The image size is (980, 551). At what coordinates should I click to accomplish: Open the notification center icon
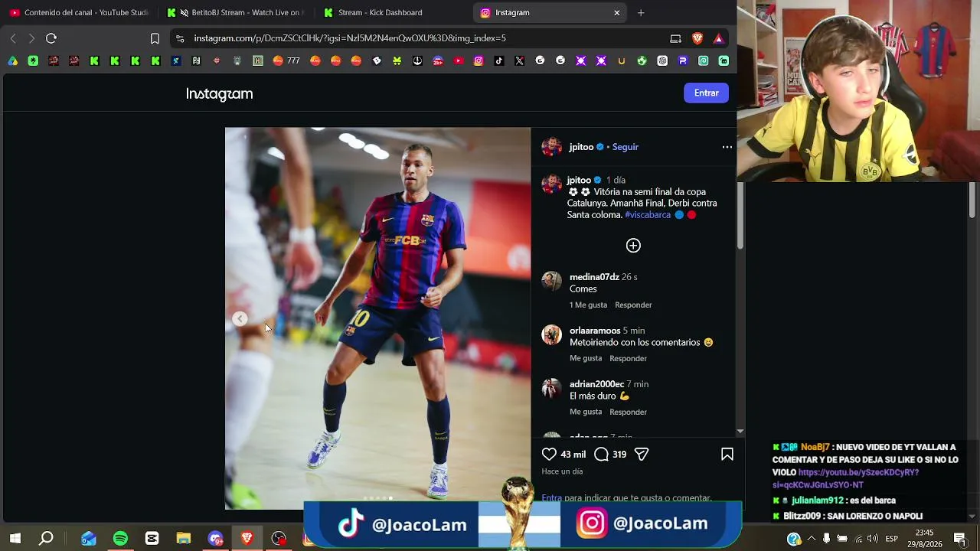pos(960,539)
